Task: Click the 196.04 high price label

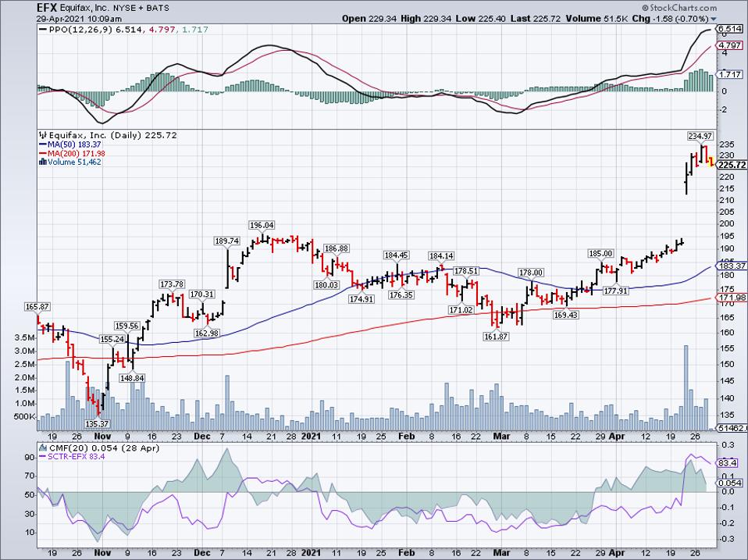Action: click(262, 225)
